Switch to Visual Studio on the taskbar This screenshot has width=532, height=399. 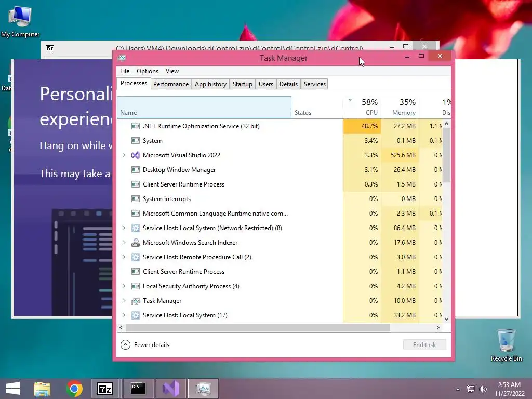point(170,389)
